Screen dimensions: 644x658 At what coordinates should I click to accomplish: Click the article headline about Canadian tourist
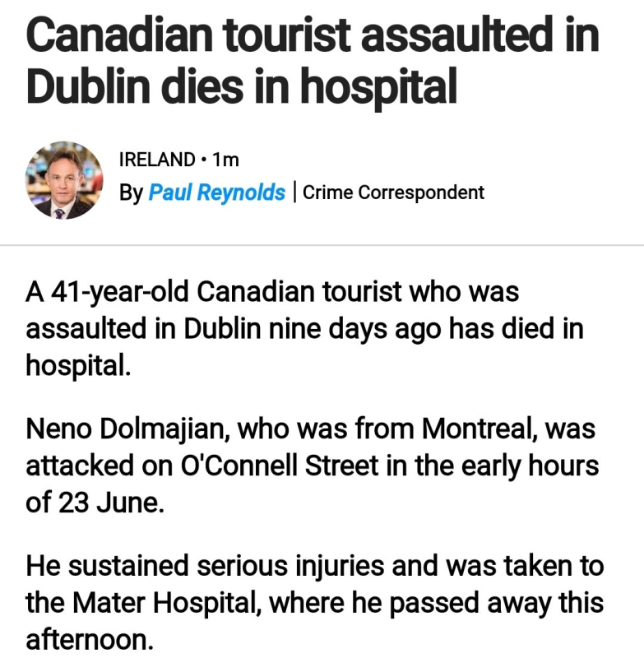[x=313, y=61]
